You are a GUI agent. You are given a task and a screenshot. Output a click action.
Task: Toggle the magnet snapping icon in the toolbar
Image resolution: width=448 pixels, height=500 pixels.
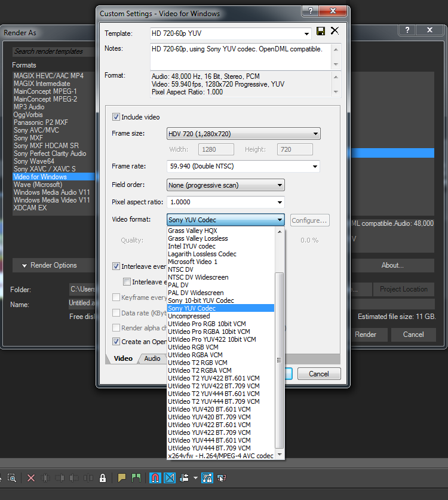tap(155, 478)
